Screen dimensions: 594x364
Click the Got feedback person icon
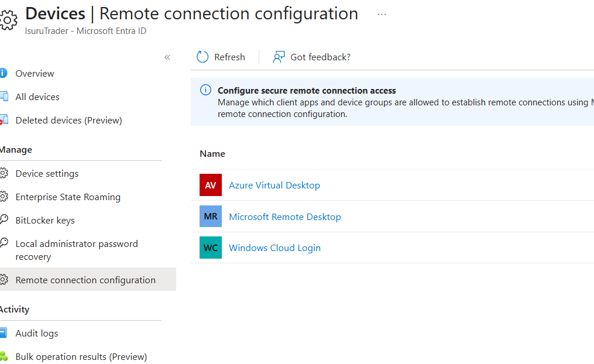pos(279,57)
